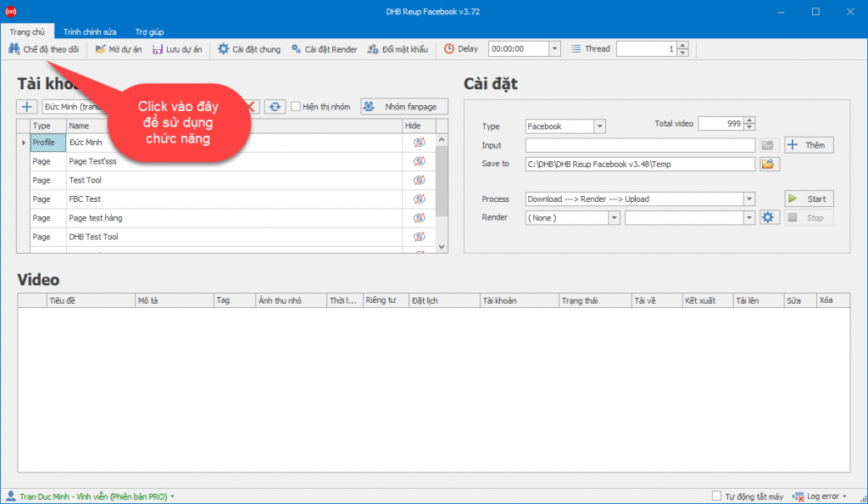Click the Đặt lịch column header

pos(444,300)
